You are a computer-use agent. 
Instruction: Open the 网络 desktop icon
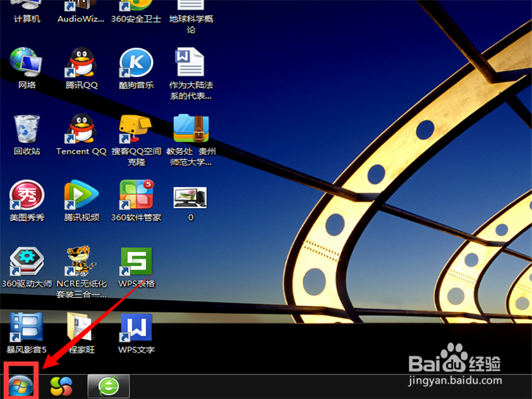[x=27, y=68]
